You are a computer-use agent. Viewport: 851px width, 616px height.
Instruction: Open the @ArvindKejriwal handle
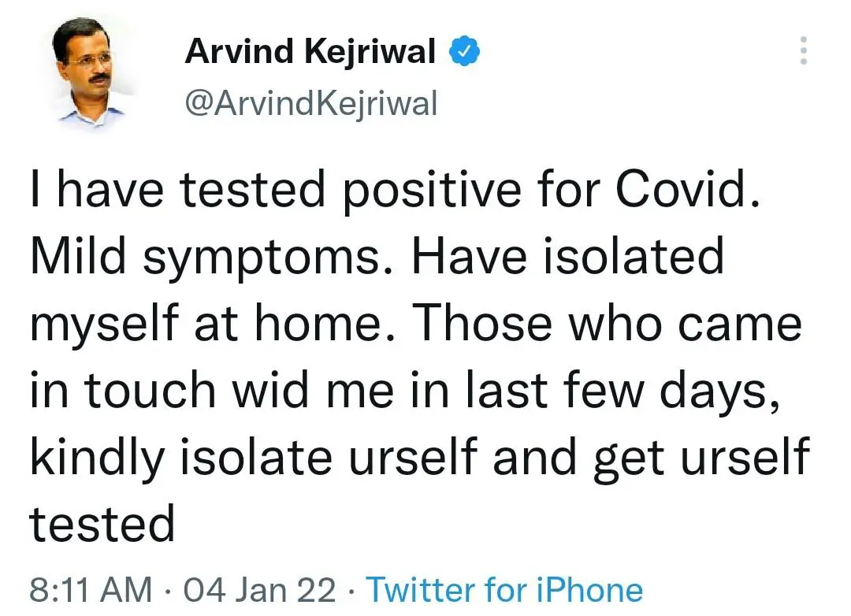[x=310, y=103]
